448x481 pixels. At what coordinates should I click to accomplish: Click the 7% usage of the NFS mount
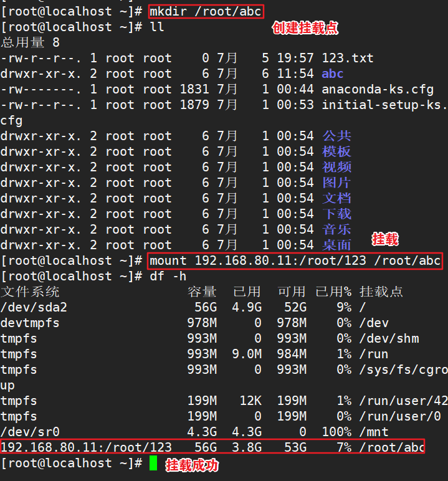click(x=345, y=447)
